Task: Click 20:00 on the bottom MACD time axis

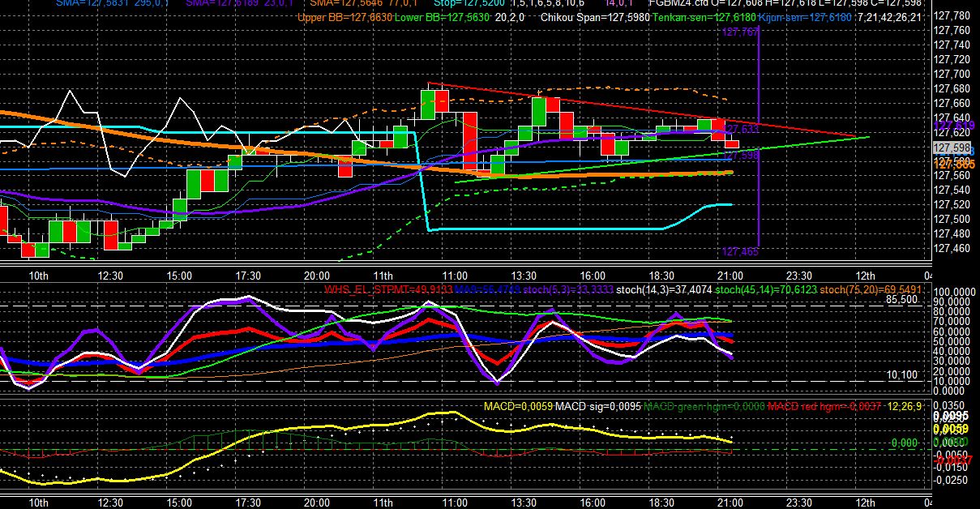Action: point(317,503)
